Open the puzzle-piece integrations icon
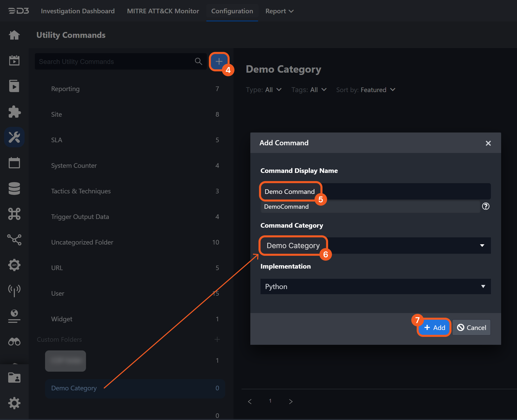517x420 pixels. tap(14, 112)
